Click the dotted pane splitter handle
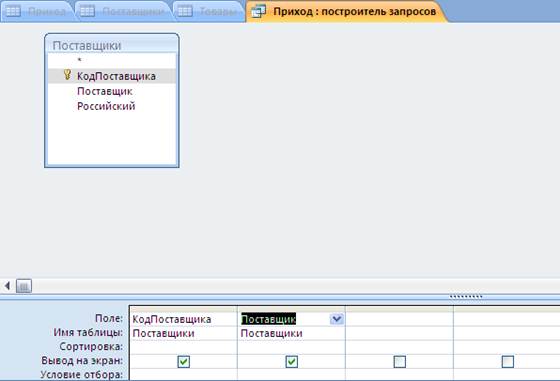 tap(466, 296)
